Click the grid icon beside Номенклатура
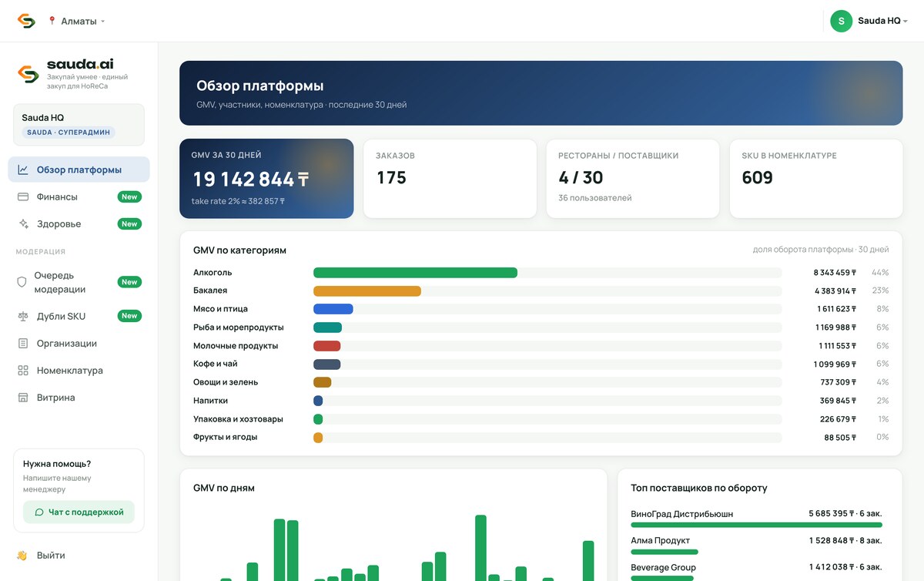This screenshot has width=924, height=581. (23, 371)
